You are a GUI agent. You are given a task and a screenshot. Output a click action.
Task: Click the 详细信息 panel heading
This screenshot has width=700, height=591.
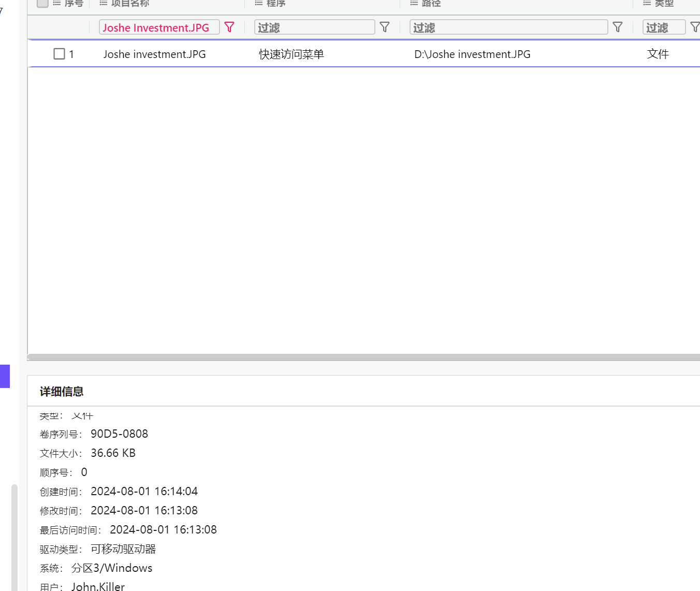62,392
